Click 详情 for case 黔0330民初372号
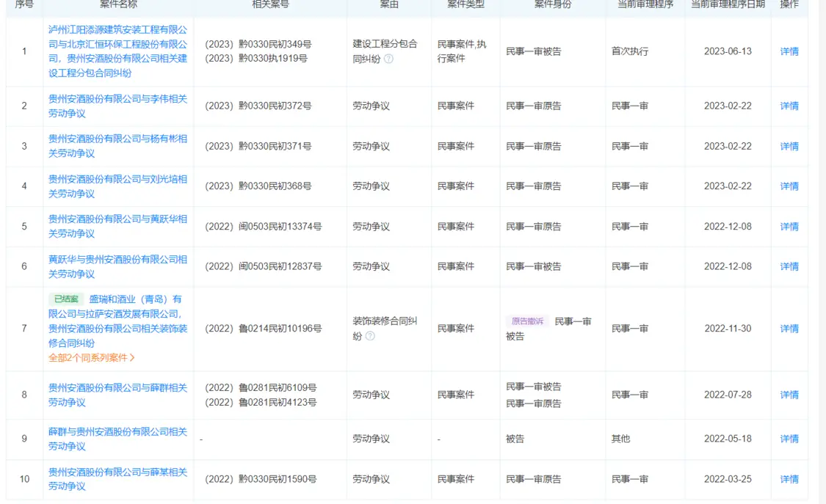 [789, 106]
